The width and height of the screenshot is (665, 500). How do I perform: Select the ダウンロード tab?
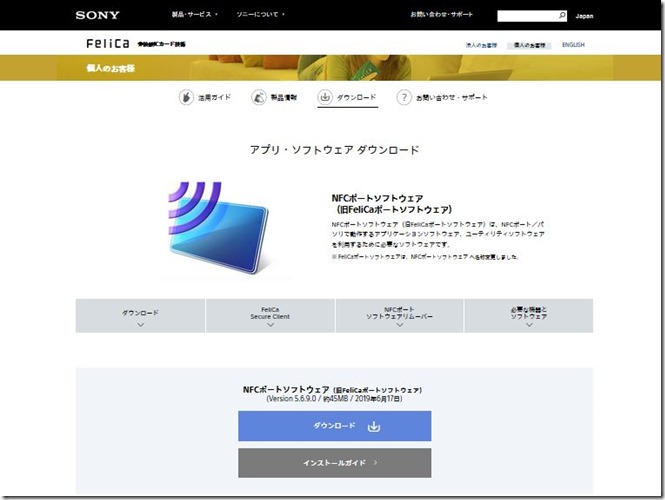tap(347, 98)
